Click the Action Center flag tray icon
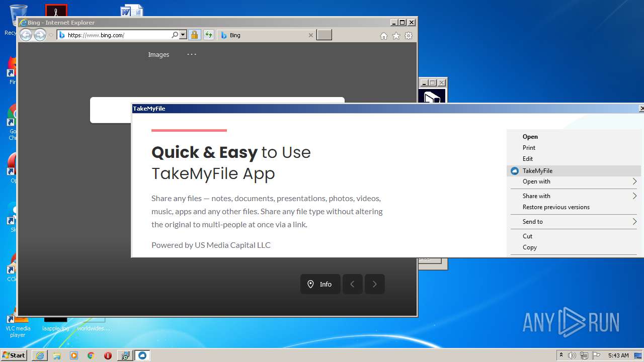The width and height of the screenshot is (644, 362). 596,355
